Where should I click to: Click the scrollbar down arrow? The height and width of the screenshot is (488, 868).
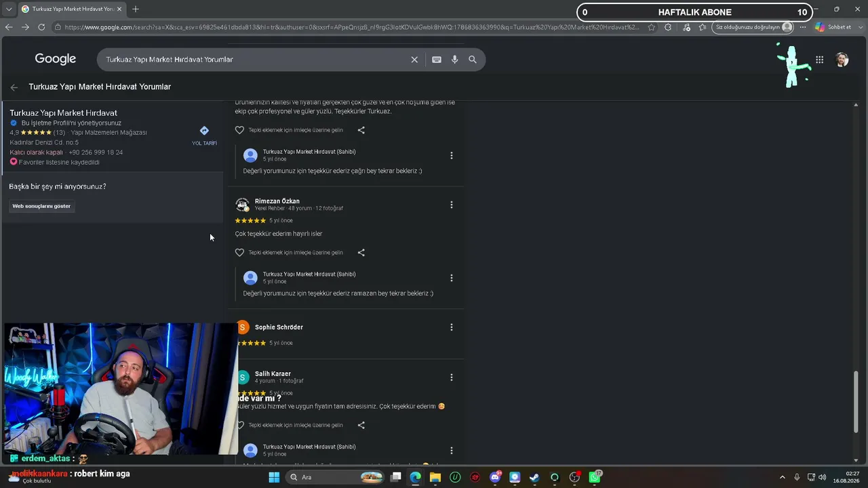click(x=856, y=460)
